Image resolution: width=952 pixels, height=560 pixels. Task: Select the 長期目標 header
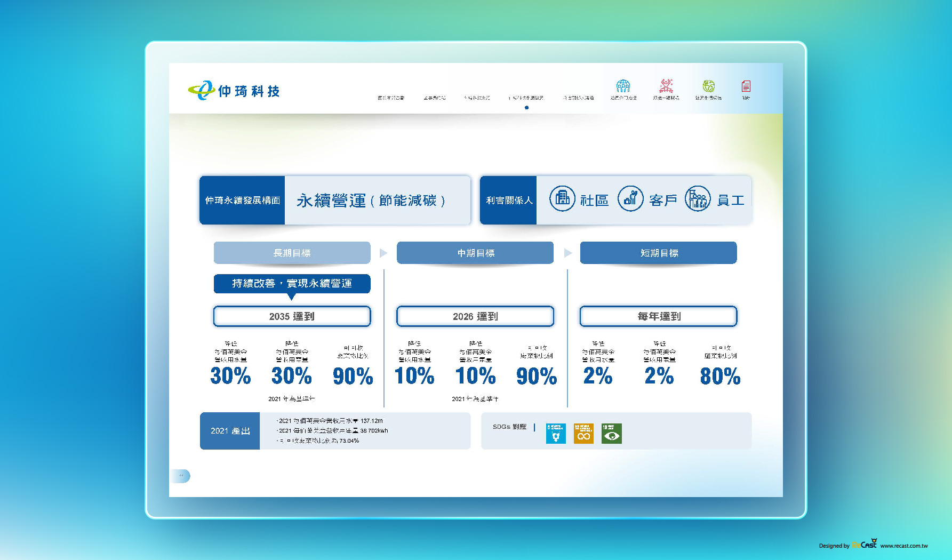292,253
